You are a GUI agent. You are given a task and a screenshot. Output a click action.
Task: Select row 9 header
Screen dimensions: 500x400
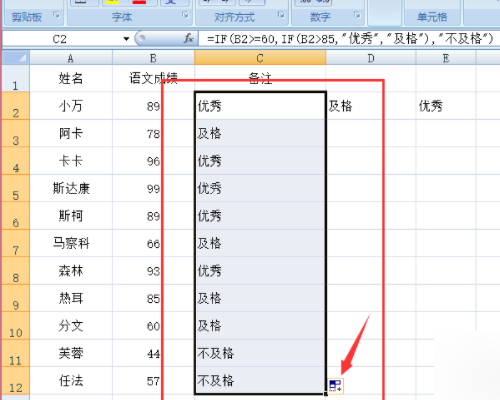pos(16,298)
